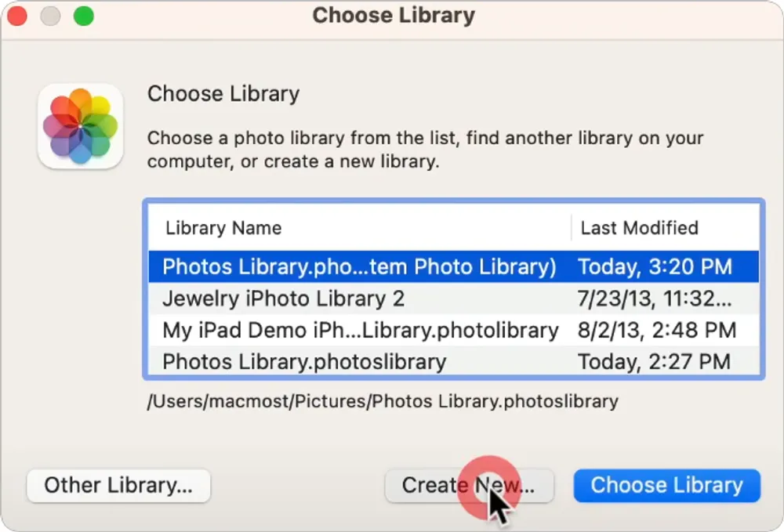The width and height of the screenshot is (784, 532).
Task: Sort by the Last Modified column header
Action: coord(639,228)
